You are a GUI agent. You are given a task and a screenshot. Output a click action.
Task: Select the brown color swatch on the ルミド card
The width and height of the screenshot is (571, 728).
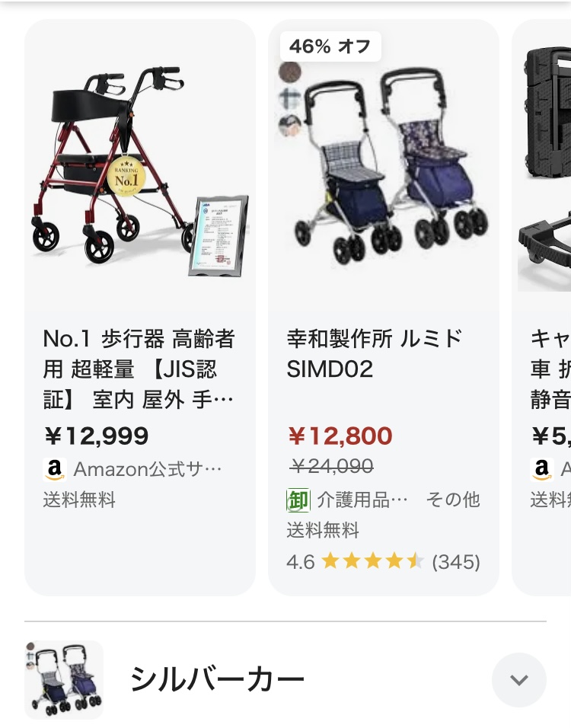[290, 72]
